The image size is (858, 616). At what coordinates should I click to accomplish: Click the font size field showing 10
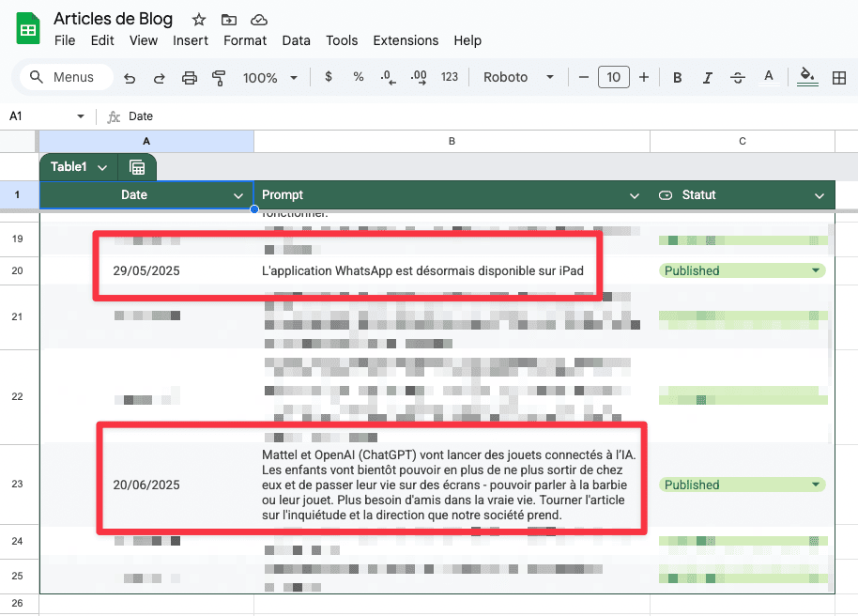coord(614,77)
